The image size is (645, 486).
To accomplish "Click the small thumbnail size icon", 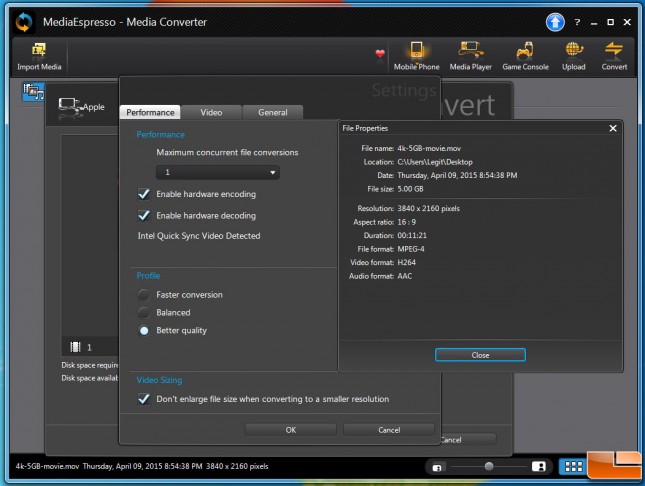I will 437,467.
